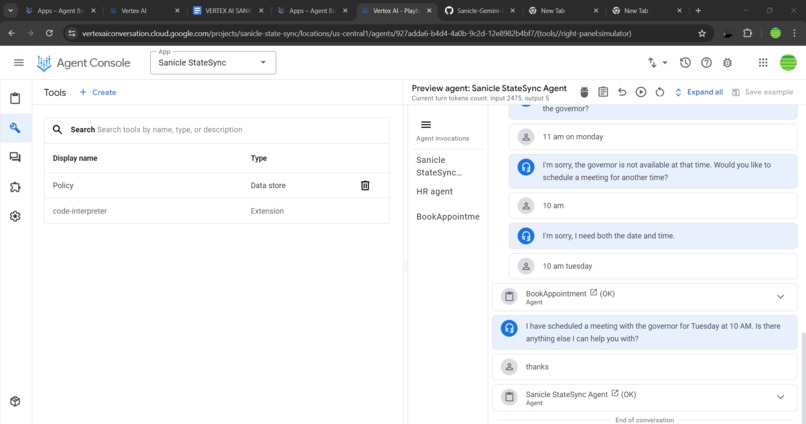
Task: Open the green account avatar
Action: tap(788, 63)
